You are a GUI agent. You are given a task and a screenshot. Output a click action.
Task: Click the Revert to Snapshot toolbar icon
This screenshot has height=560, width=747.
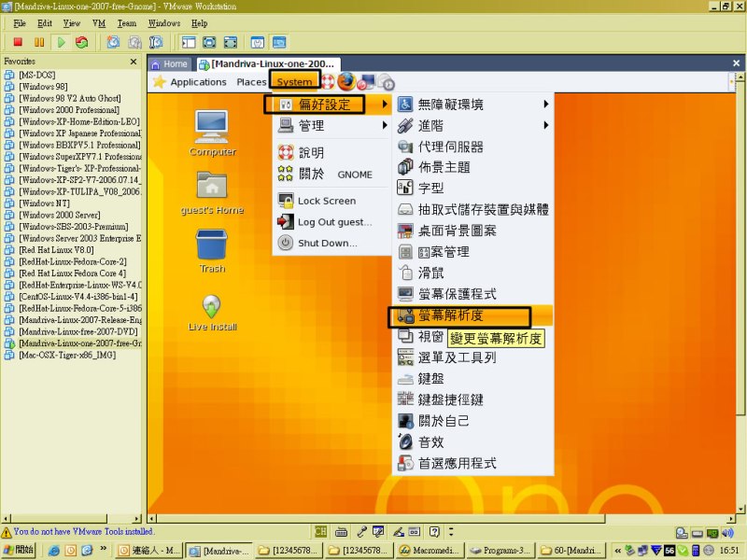pos(134,42)
